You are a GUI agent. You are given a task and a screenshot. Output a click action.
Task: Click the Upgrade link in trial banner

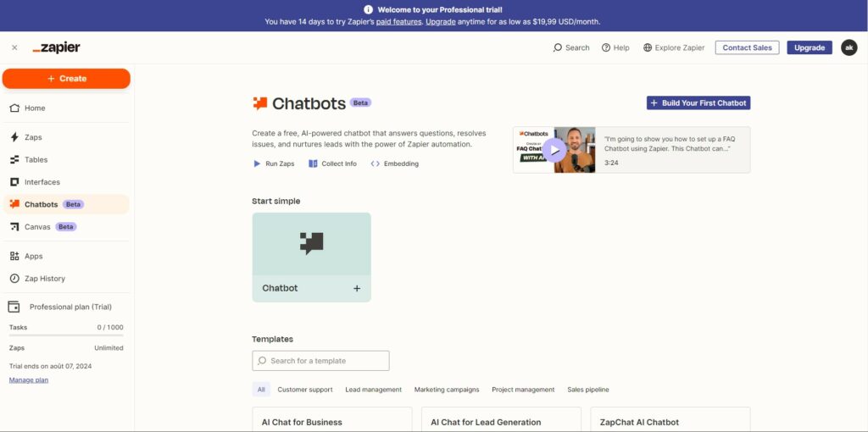[x=441, y=21]
